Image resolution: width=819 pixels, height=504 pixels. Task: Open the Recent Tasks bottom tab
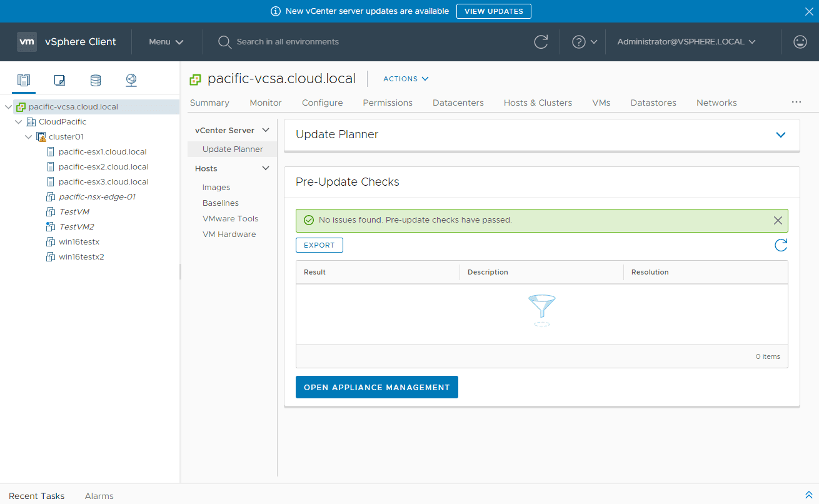pos(37,496)
